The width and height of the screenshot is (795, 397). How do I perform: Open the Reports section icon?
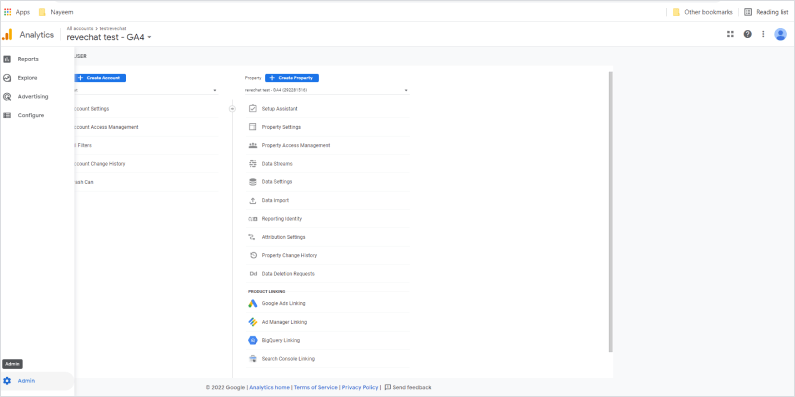pyautogui.click(x=7, y=59)
